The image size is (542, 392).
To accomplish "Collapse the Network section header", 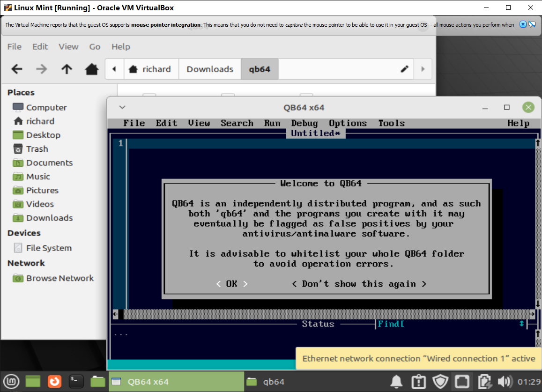I will [26, 263].
